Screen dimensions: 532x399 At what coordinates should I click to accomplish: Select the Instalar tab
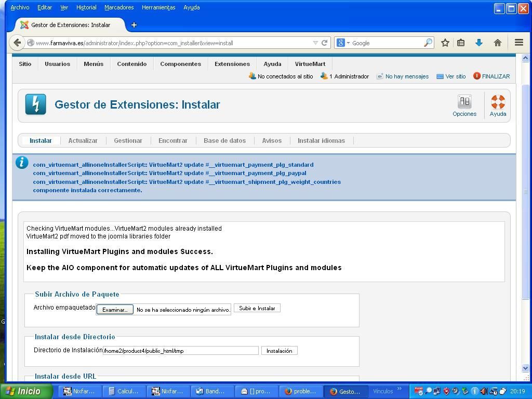click(x=41, y=140)
